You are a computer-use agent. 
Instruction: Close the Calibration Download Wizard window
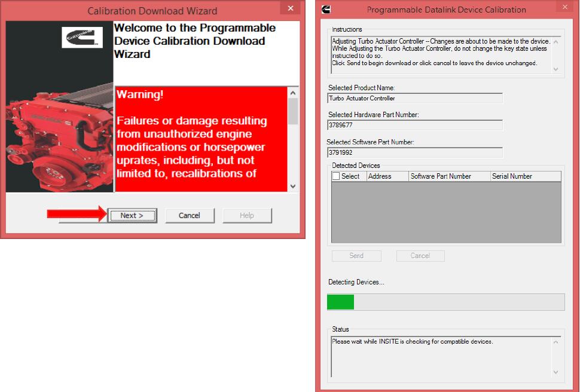[291, 8]
